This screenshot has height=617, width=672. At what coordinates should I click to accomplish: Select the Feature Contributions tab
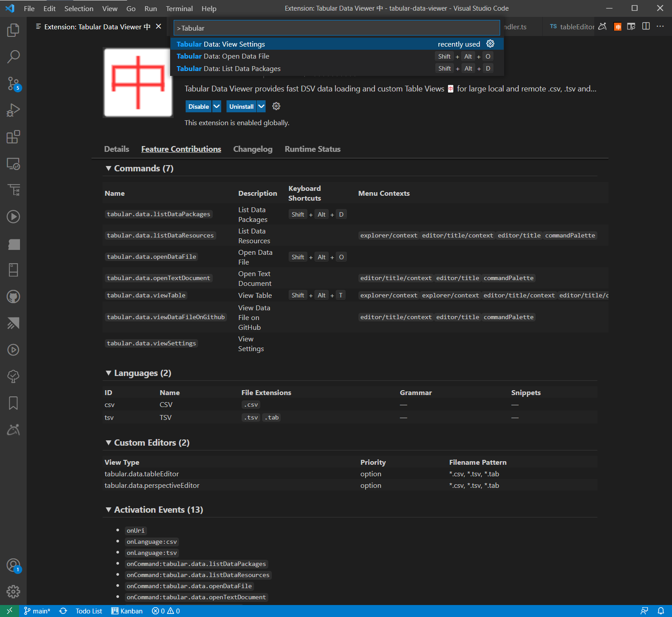[x=181, y=149]
